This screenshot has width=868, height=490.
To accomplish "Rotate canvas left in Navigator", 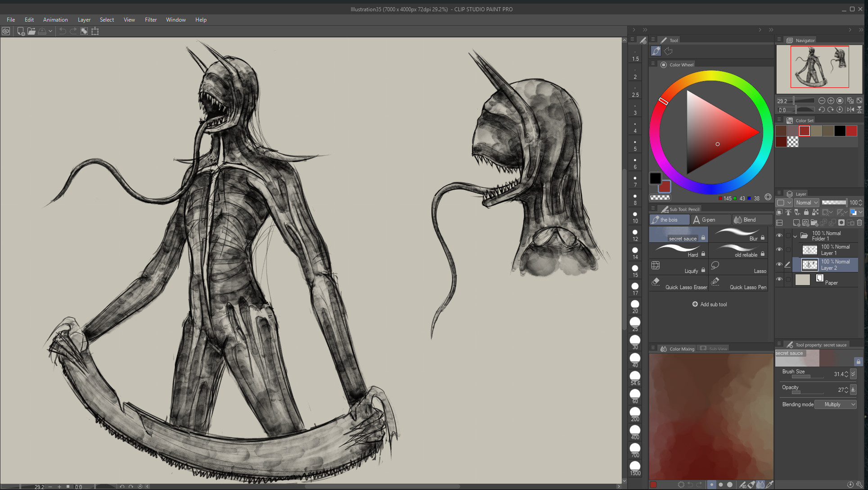I will (x=822, y=109).
